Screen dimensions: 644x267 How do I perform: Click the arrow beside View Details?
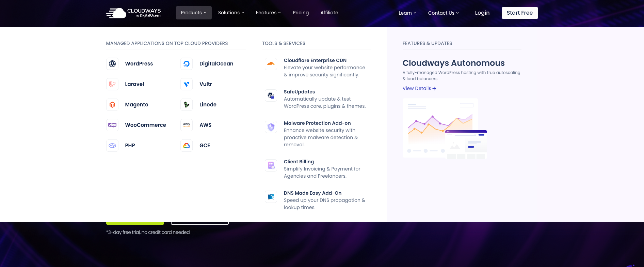434,89
